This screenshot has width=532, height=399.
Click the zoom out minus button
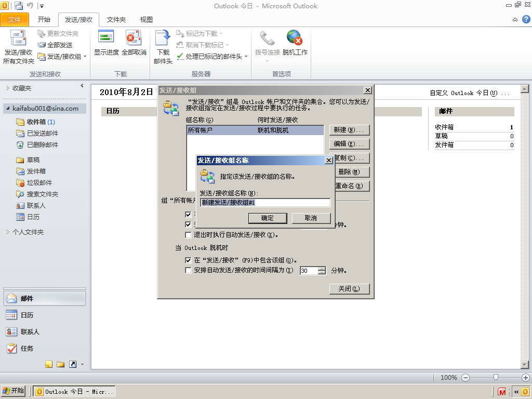[x=465, y=378]
